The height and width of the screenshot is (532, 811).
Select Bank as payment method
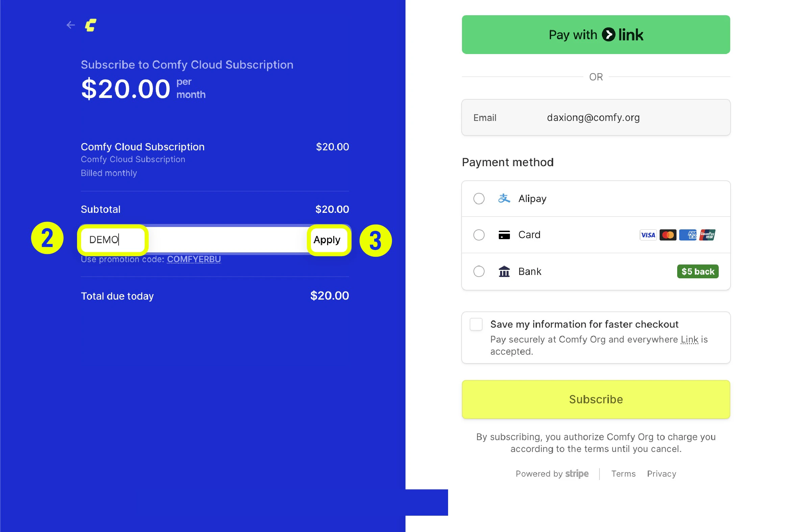tap(478, 272)
